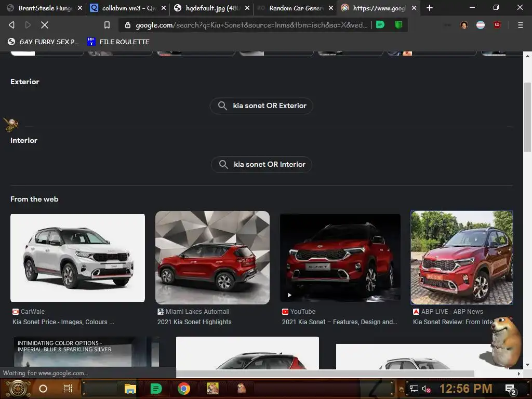Open the first bookmark in the bookmarks bar
This screenshot has height=399, width=532.
43,42
